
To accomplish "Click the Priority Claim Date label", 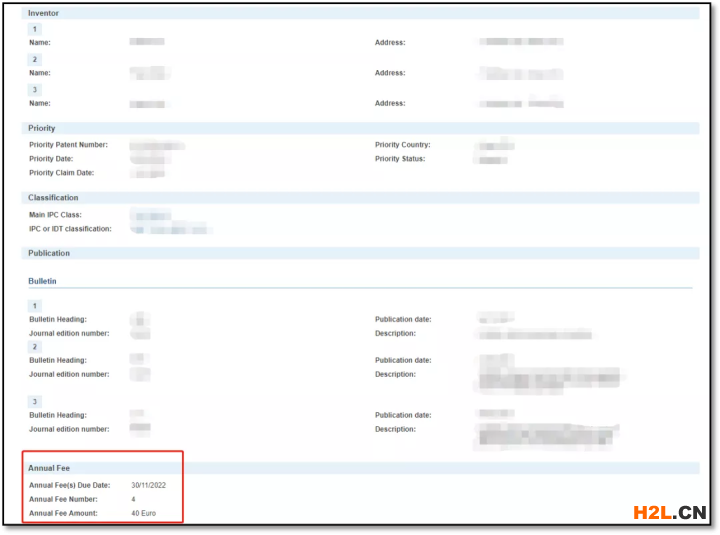I will (61, 173).
